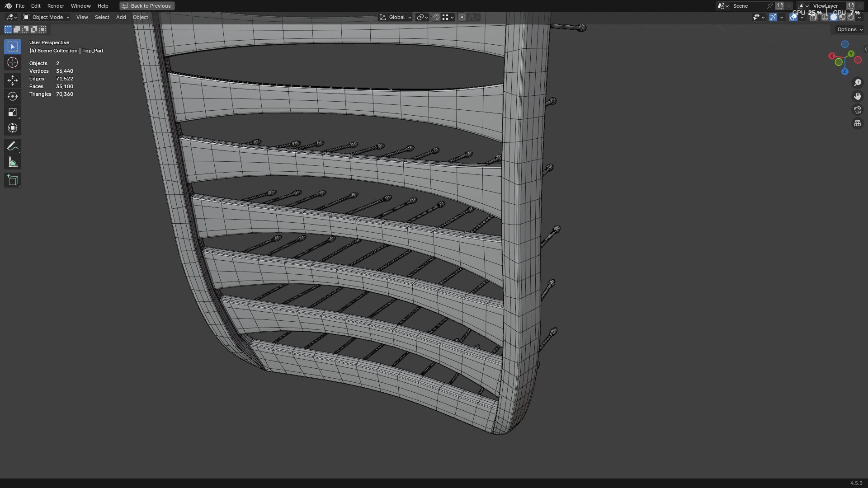Switch to Wireframe viewport shading
Image resolution: width=868 pixels, height=488 pixels.
825,17
